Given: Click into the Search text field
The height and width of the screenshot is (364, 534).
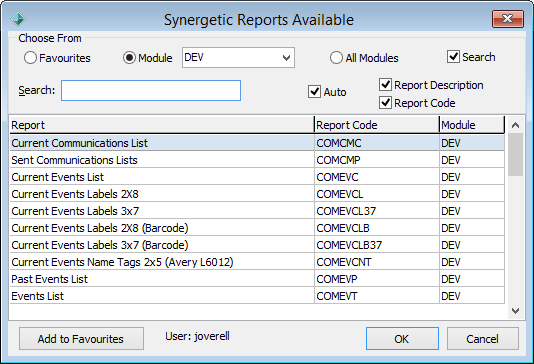Looking at the screenshot, I should [x=151, y=91].
